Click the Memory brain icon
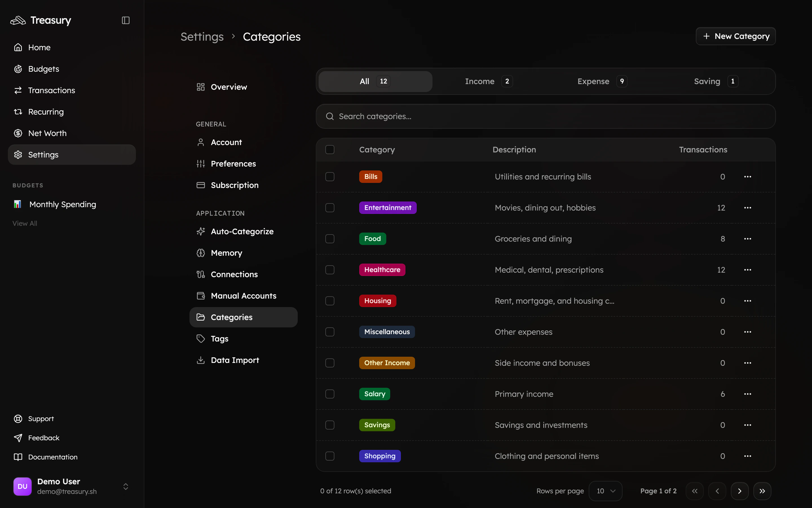 (201, 253)
